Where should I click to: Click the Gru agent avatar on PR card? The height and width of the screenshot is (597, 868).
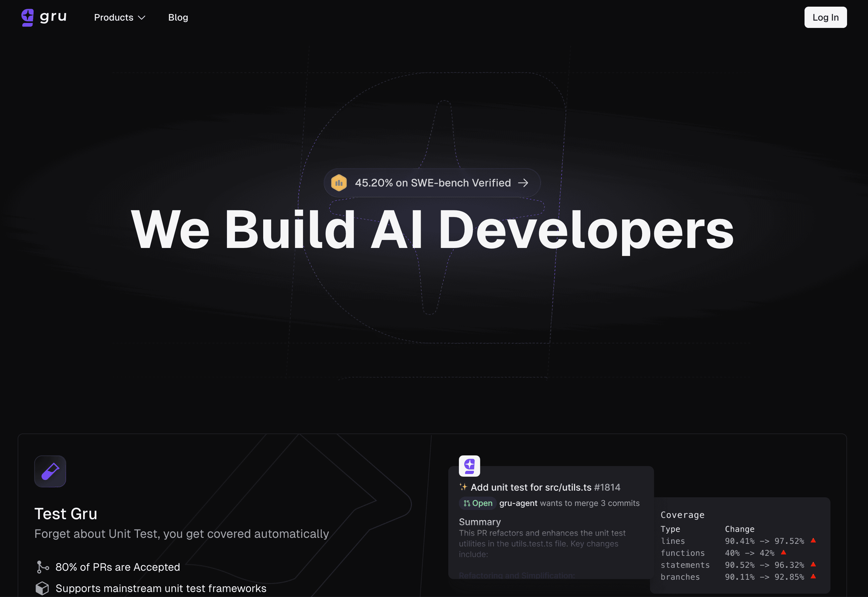point(469,466)
